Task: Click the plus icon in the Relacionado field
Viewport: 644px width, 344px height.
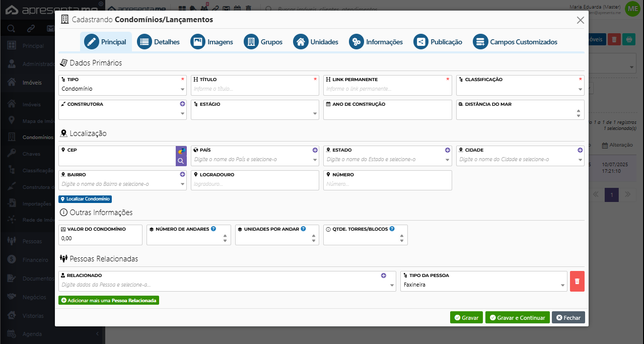Action: click(x=383, y=276)
